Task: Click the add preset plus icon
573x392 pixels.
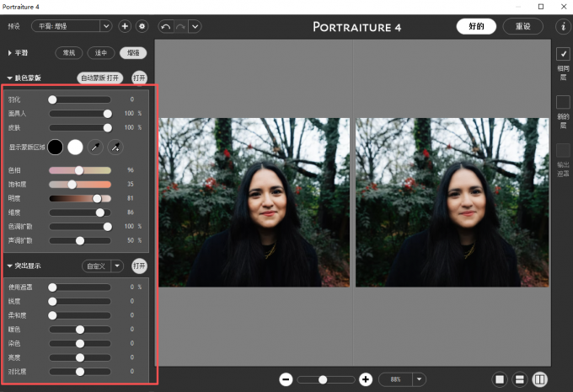Action: [125, 26]
